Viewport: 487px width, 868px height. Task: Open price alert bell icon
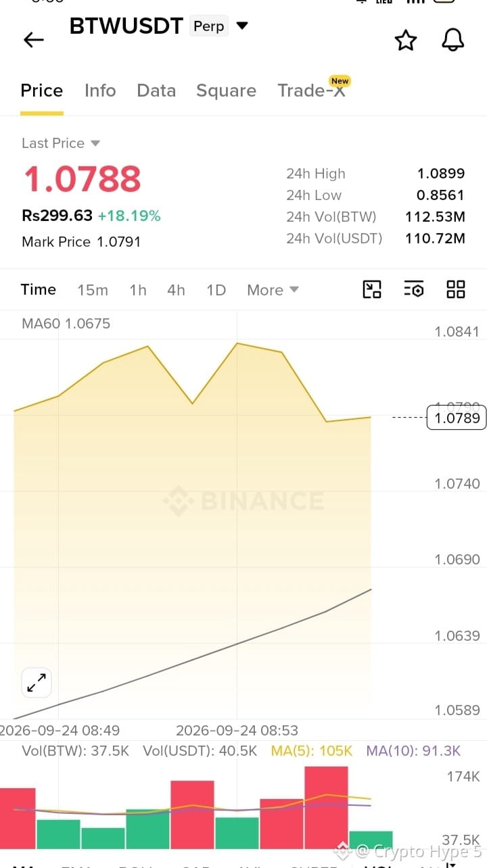453,40
